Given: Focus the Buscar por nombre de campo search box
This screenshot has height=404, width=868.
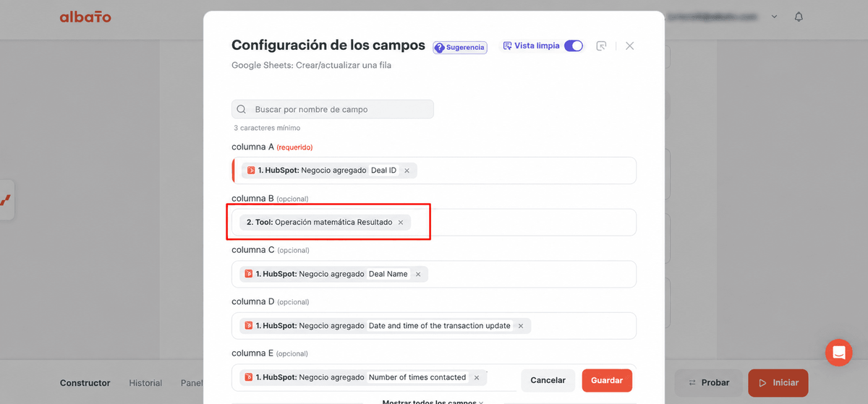Looking at the screenshot, I should [333, 109].
